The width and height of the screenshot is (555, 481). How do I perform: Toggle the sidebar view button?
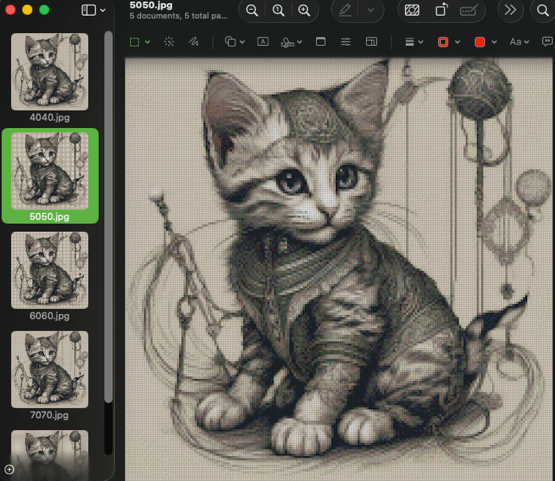[x=88, y=10]
